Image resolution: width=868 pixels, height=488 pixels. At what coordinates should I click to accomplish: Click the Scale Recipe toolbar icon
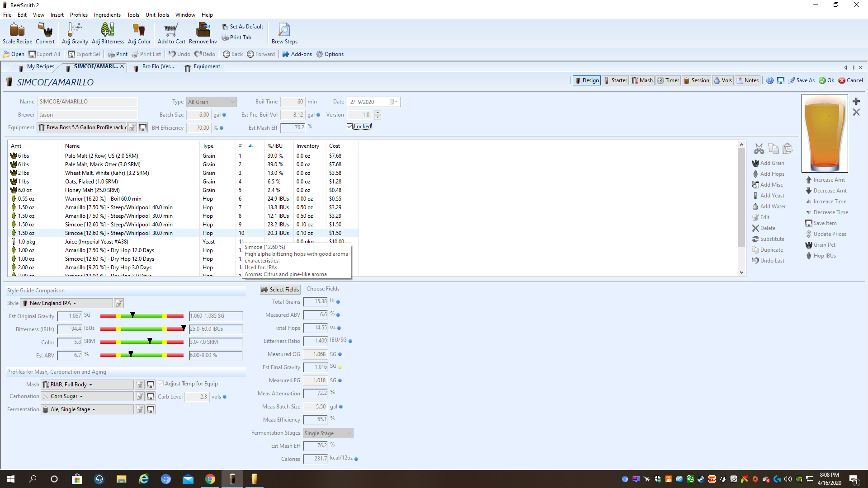[17, 33]
